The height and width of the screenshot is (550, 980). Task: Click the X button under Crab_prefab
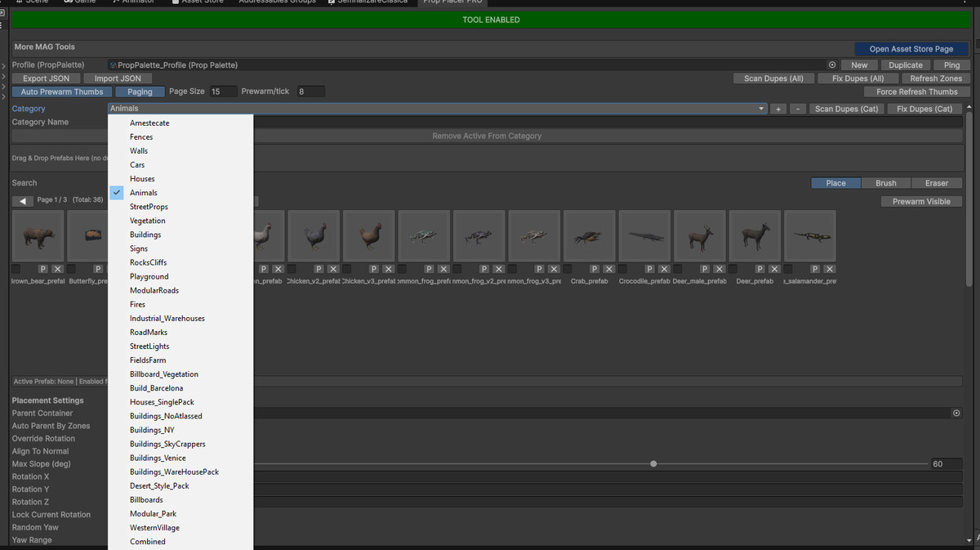tap(609, 269)
